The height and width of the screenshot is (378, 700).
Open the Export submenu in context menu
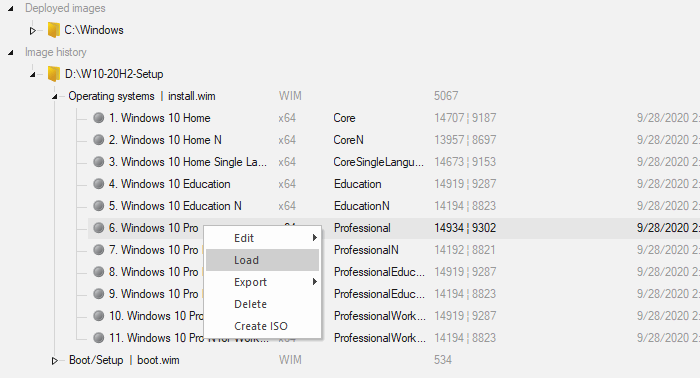click(x=262, y=282)
